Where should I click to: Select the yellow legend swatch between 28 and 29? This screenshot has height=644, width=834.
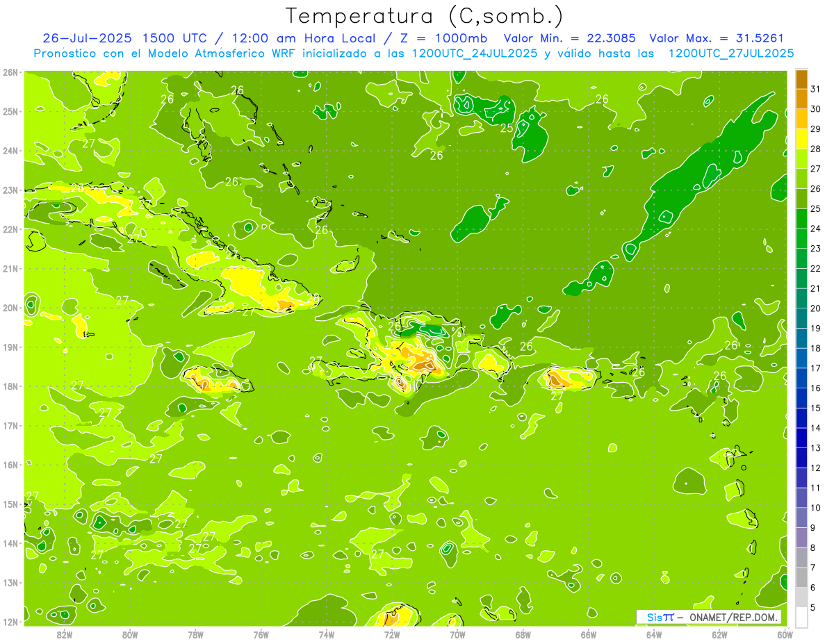click(801, 138)
